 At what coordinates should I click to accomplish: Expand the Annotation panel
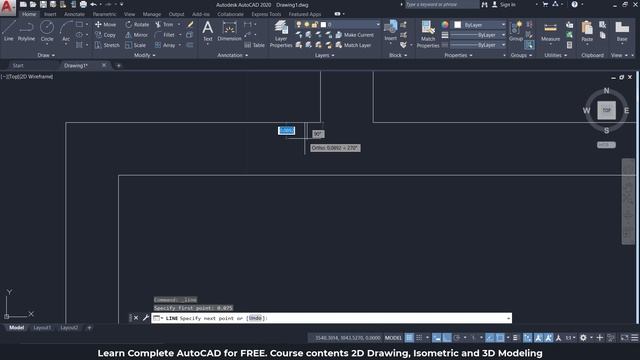point(232,55)
